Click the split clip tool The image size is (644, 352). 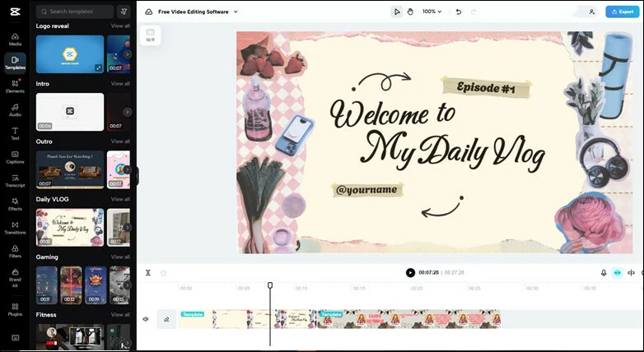coord(148,273)
